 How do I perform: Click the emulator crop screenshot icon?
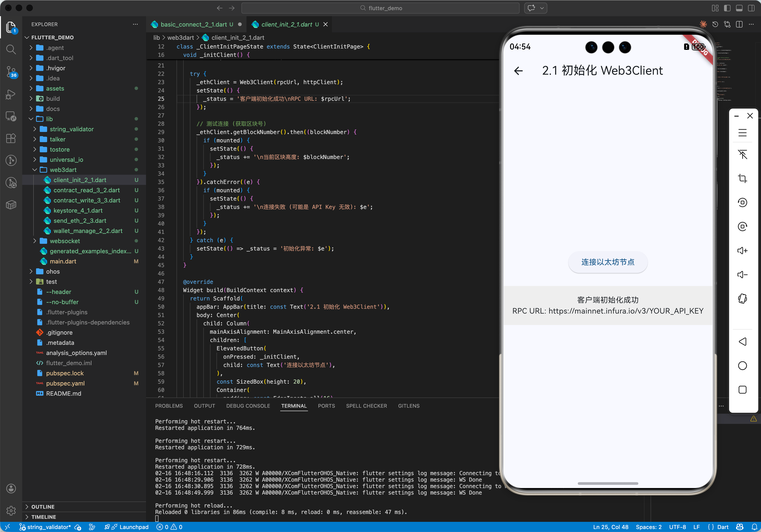742,178
